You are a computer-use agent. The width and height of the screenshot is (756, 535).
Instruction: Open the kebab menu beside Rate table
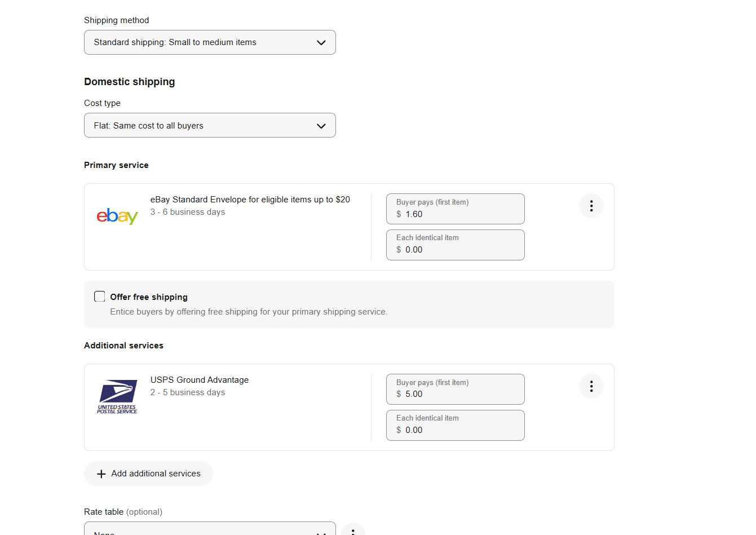[353, 530]
